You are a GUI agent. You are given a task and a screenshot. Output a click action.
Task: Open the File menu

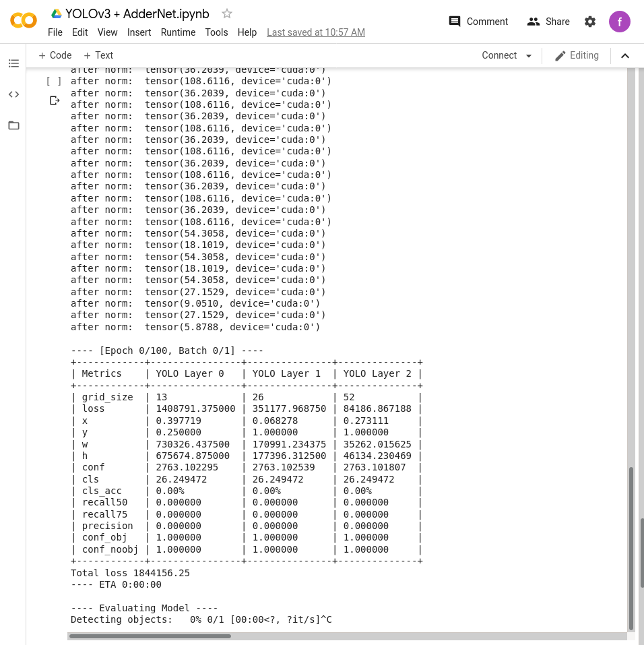click(x=55, y=32)
